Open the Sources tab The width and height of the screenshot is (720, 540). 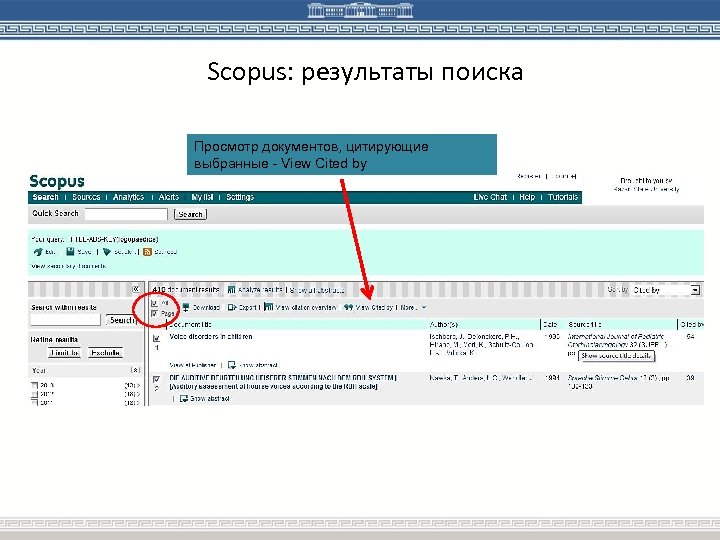point(86,197)
